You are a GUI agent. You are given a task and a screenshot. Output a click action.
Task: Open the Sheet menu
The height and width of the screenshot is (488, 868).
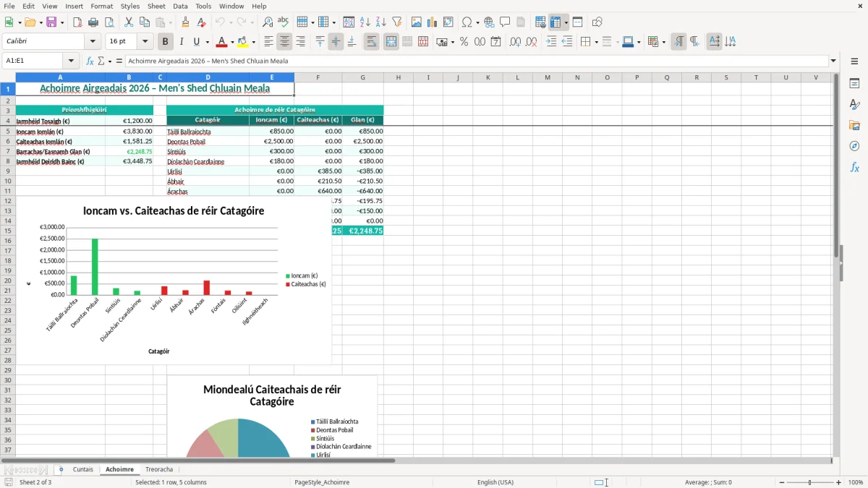pos(156,6)
